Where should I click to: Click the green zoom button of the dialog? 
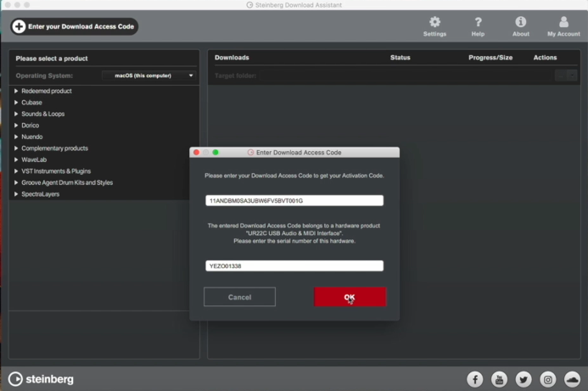(x=216, y=152)
